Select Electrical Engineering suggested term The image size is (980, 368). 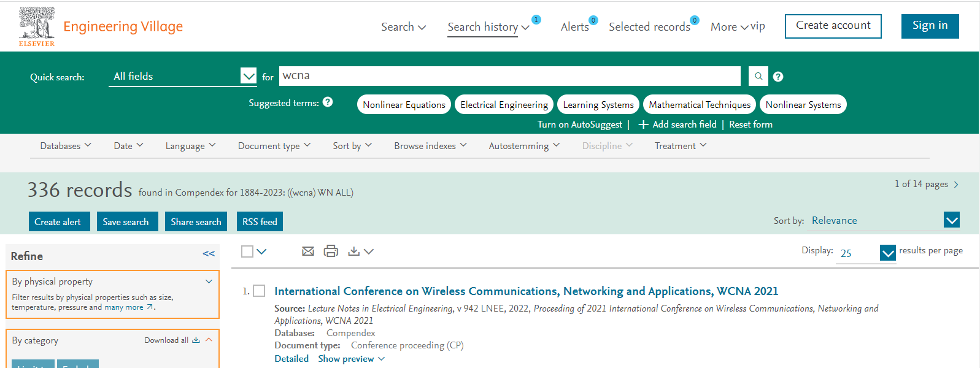point(504,104)
